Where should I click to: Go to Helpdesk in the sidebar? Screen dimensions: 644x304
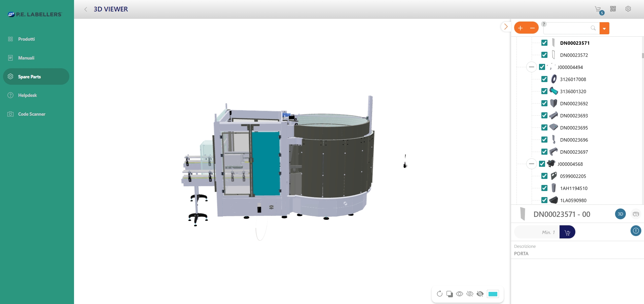27,95
